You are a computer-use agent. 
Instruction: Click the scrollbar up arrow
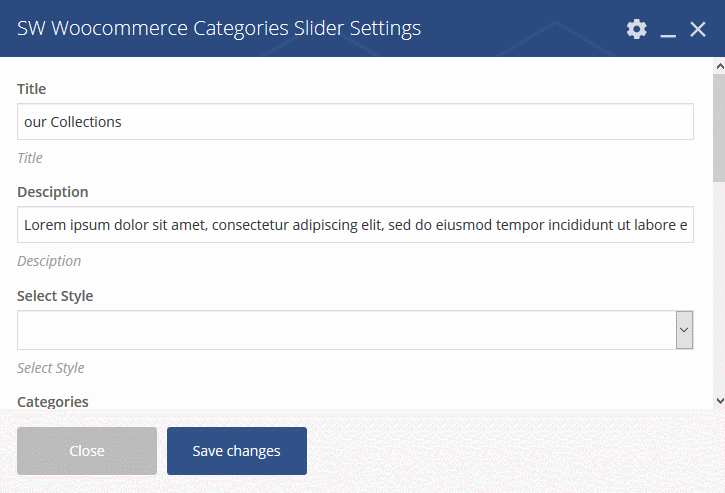point(719,67)
